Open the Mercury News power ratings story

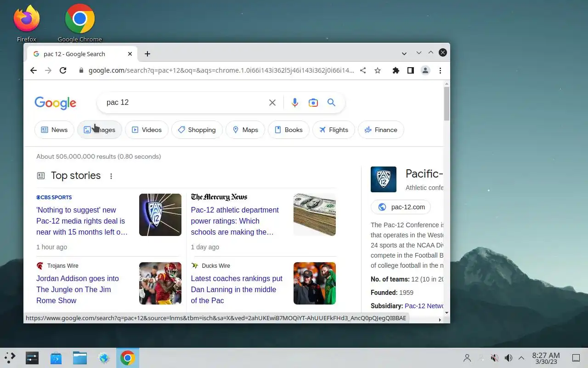tap(235, 221)
